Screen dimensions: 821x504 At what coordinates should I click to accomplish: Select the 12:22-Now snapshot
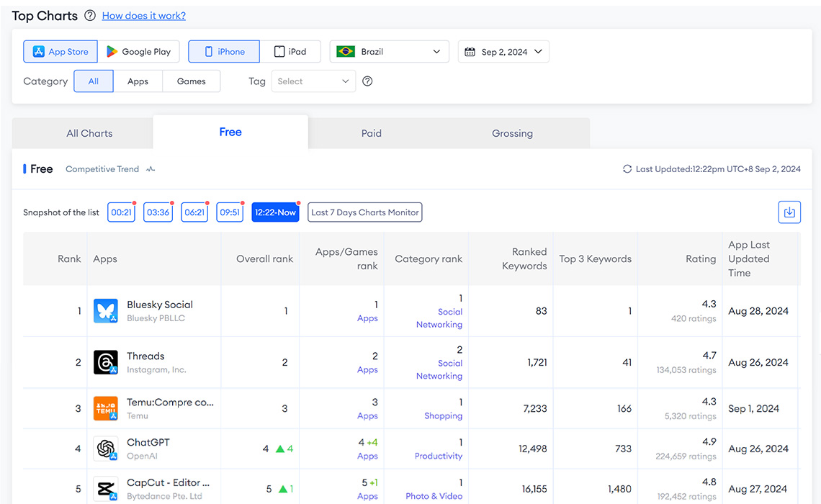click(x=275, y=212)
